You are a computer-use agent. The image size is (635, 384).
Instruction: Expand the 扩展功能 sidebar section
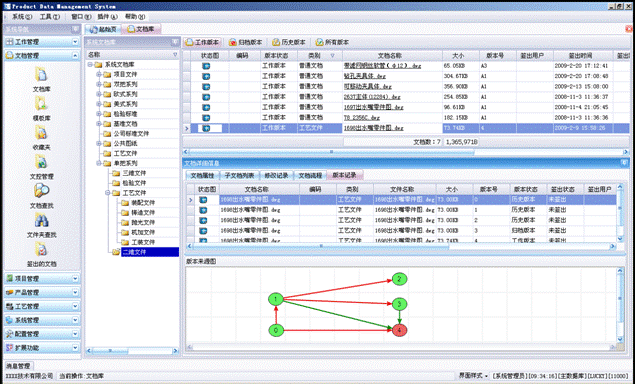(75, 348)
